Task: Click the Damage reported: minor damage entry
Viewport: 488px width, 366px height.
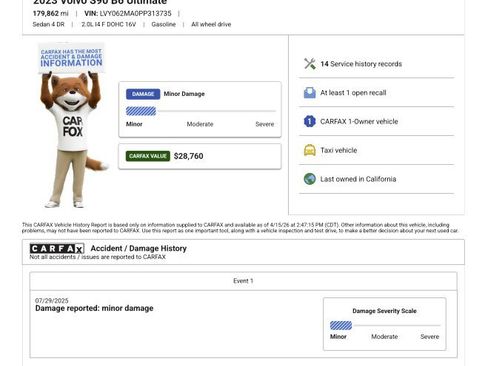Action: click(94, 308)
